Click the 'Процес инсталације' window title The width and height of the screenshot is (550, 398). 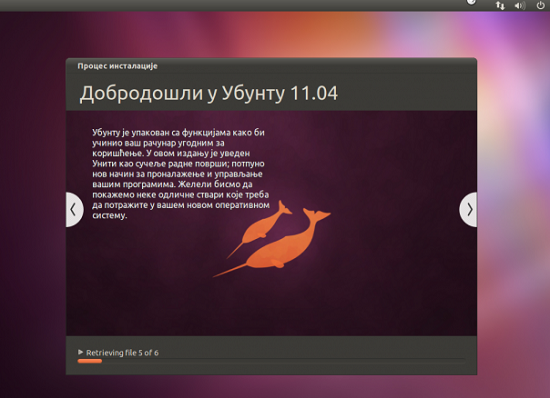tap(118, 66)
